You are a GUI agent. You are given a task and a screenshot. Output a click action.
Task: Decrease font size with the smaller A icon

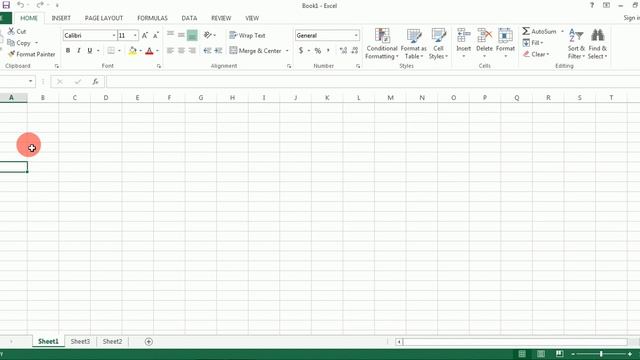point(156,36)
